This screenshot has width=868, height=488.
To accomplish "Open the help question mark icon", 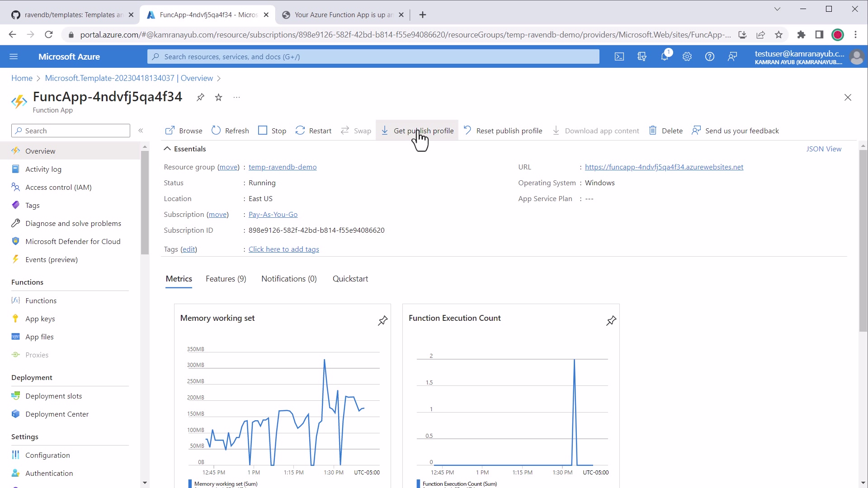I will tap(710, 56).
